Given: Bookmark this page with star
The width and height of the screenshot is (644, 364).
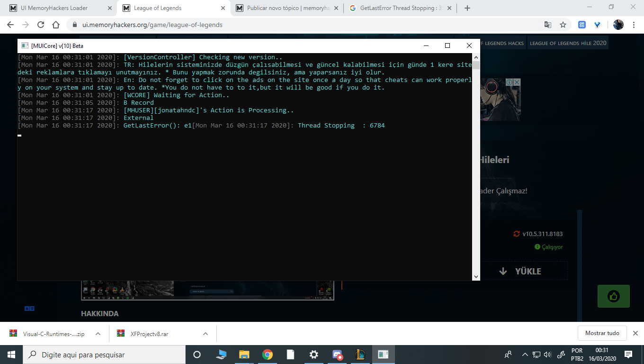Looking at the screenshot, I should click(x=563, y=25).
